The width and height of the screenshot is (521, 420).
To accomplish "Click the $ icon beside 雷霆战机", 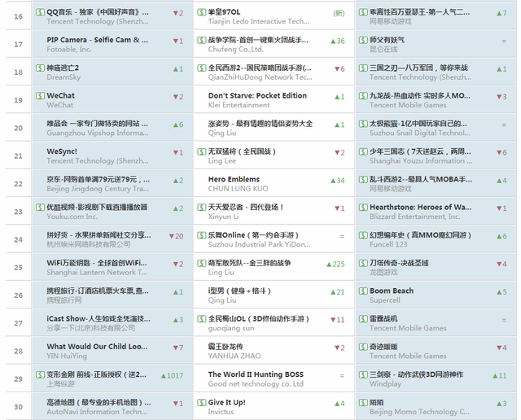I will coord(363,318).
